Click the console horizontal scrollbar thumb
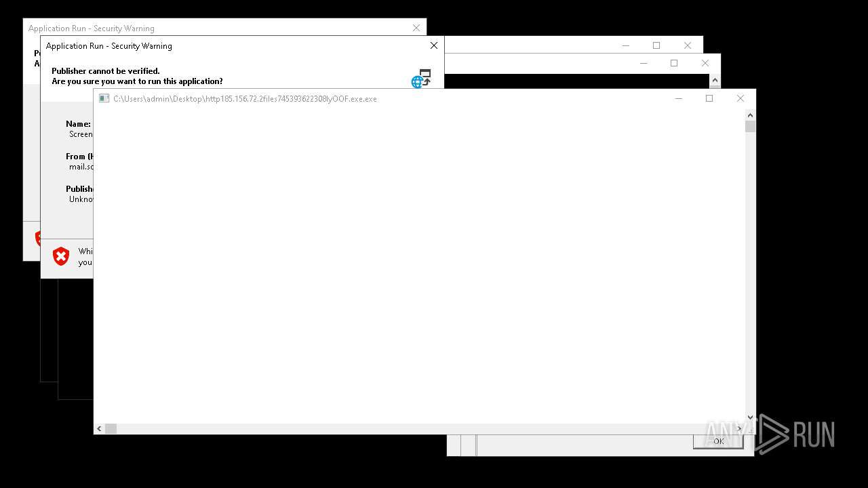This screenshot has height=488, width=868. [111, 428]
